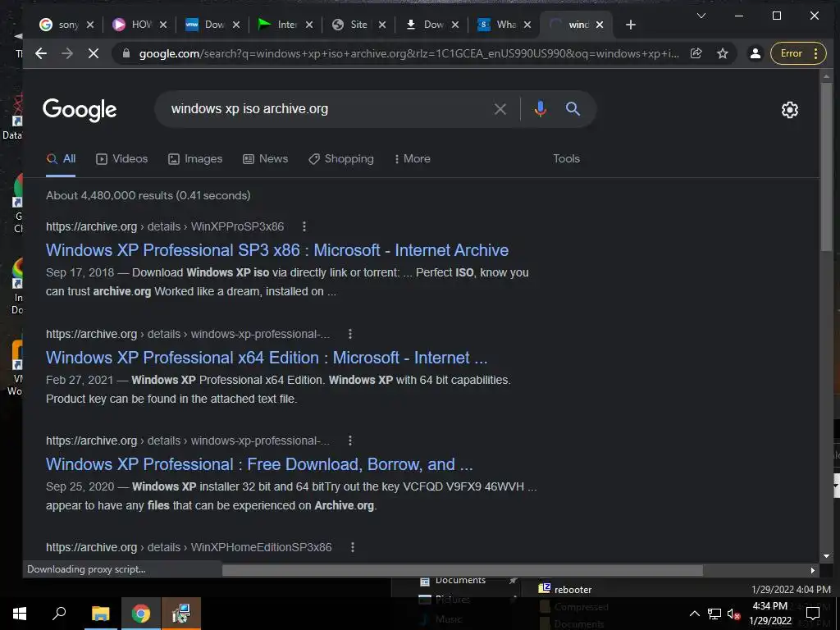Open the network tray icon
Viewport: 840px width, 630px height.
point(714,614)
